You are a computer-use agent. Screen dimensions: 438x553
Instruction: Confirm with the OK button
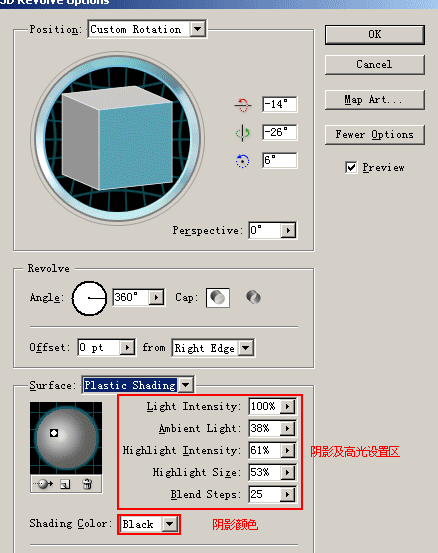[375, 35]
